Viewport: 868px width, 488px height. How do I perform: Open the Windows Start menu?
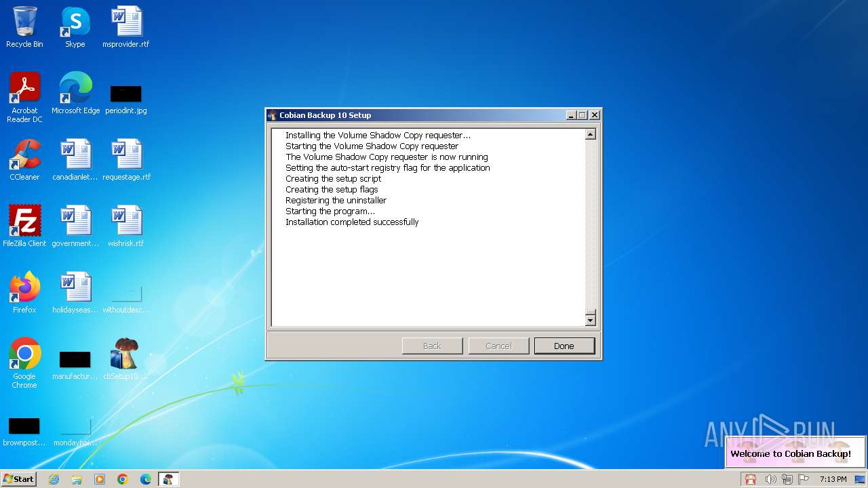pyautogui.click(x=19, y=479)
